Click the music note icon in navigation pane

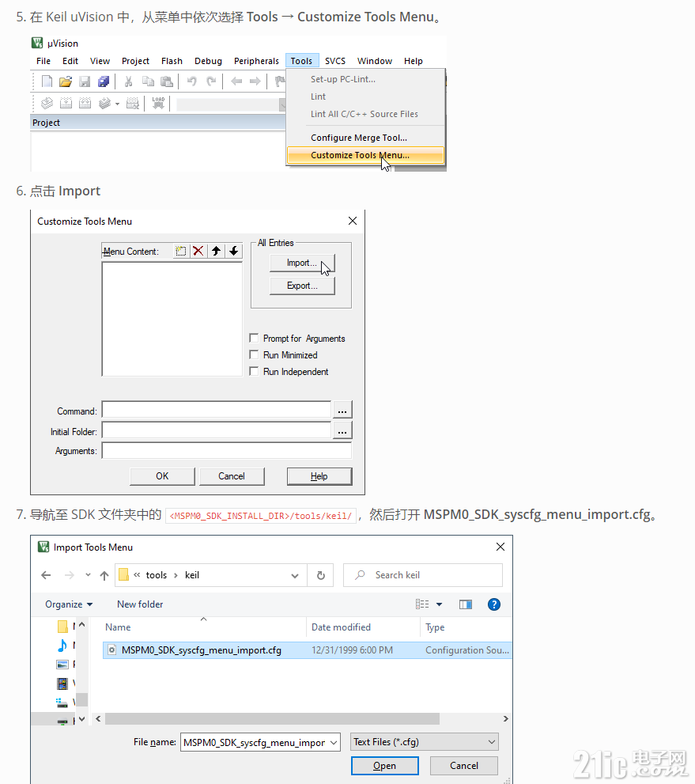tap(62, 645)
